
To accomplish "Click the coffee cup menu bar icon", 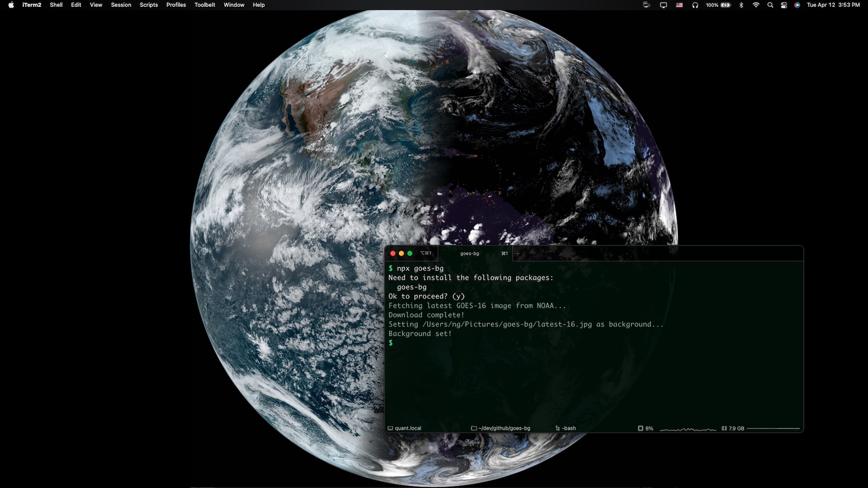I will pyautogui.click(x=646, y=5).
